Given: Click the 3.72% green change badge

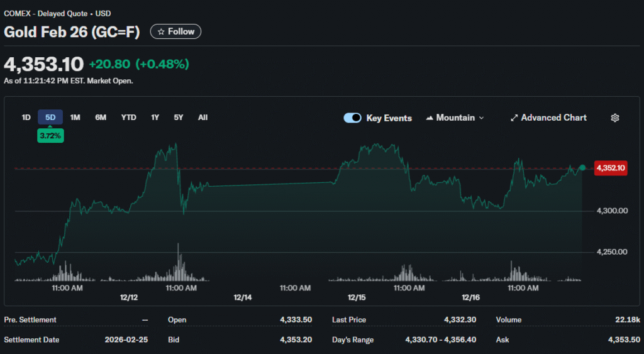Looking at the screenshot, I should [x=50, y=135].
